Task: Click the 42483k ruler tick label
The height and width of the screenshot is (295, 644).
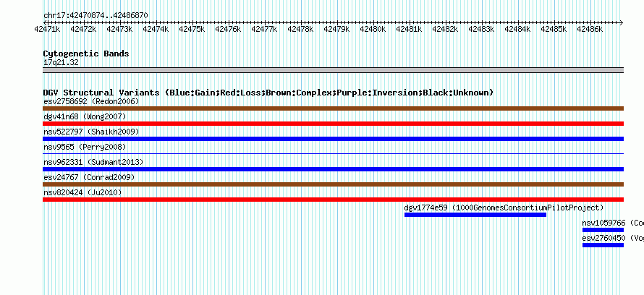Action: [x=481, y=29]
